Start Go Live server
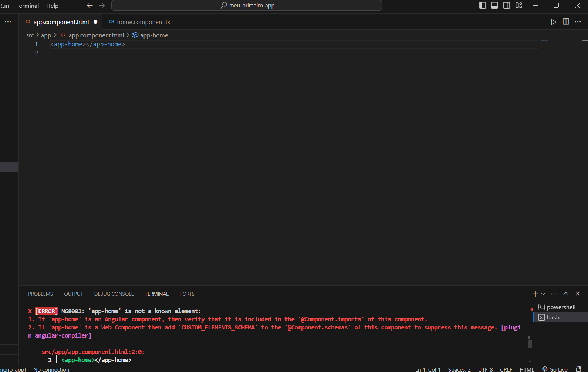Image resolution: width=588 pixels, height=372 pixels. (x=555, y=369)
